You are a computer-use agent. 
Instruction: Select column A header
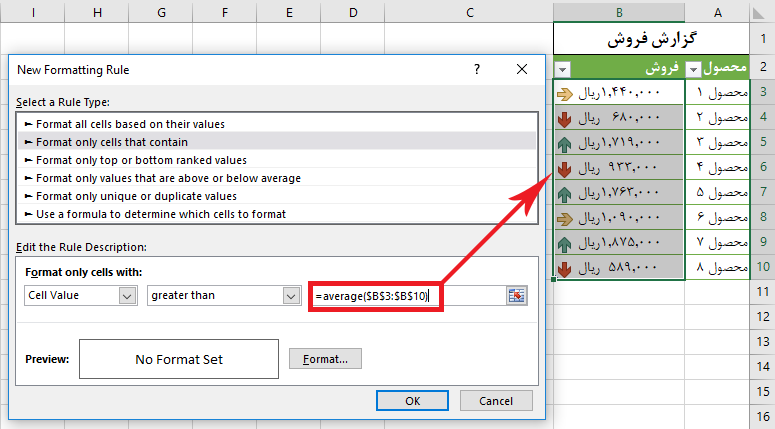click(717, 12)
